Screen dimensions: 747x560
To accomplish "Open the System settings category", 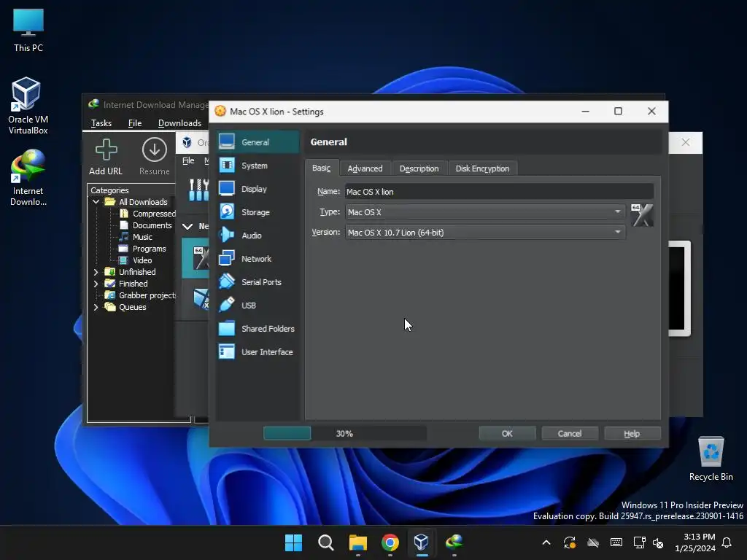I will (258, 166).
